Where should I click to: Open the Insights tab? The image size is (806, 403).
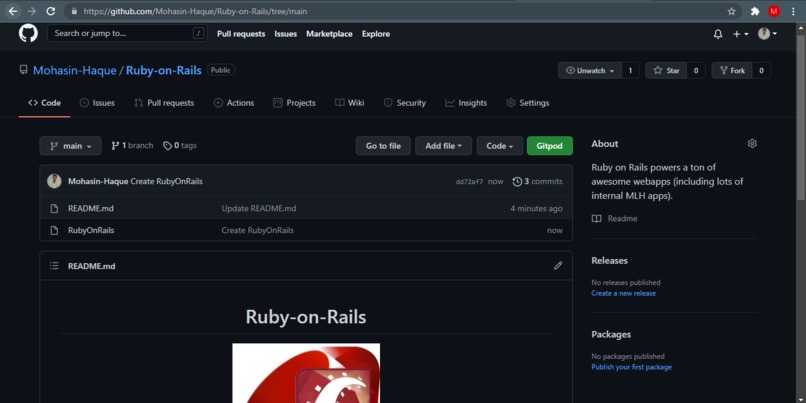tap(466, 103)
